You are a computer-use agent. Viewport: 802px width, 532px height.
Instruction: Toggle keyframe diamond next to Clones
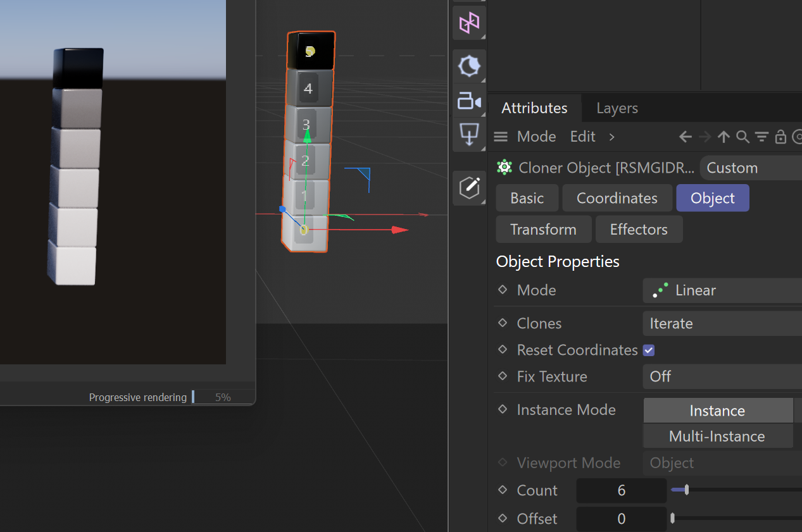[503, 323]
